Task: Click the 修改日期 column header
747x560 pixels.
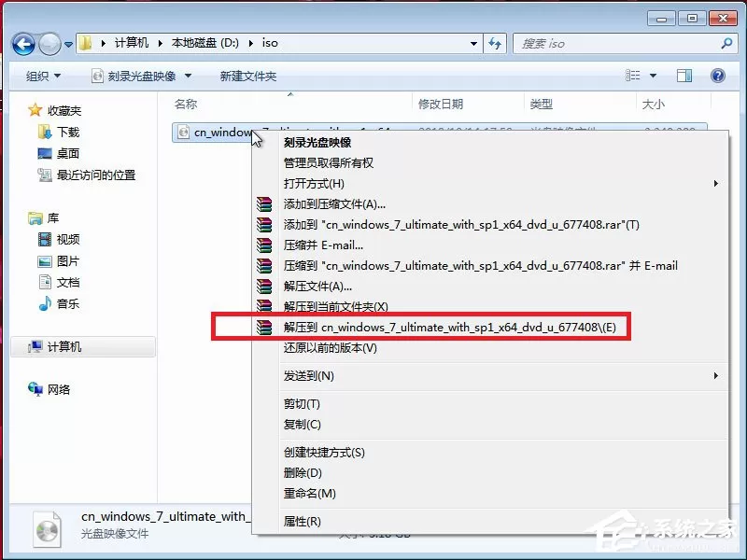Action: click(440, 104)
